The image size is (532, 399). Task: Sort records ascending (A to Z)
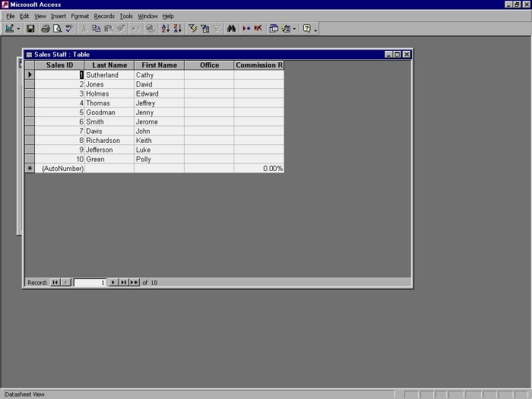click(165, 29)
